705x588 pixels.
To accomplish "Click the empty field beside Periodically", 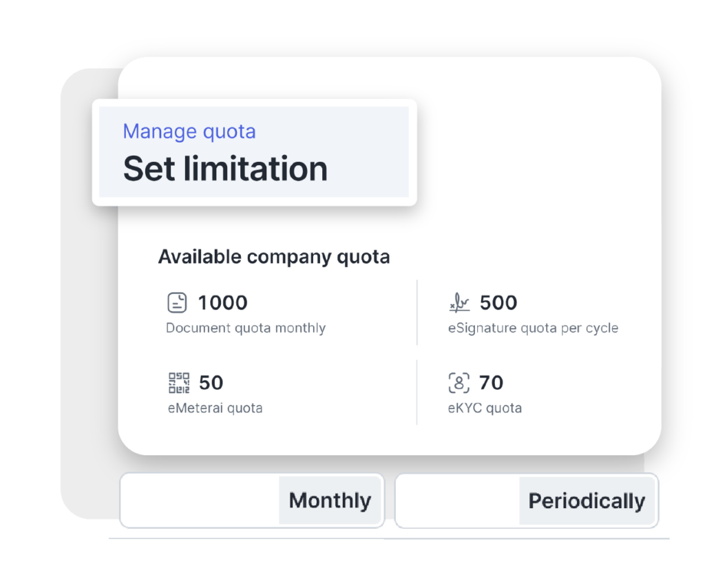I will (x=458, y=501).
